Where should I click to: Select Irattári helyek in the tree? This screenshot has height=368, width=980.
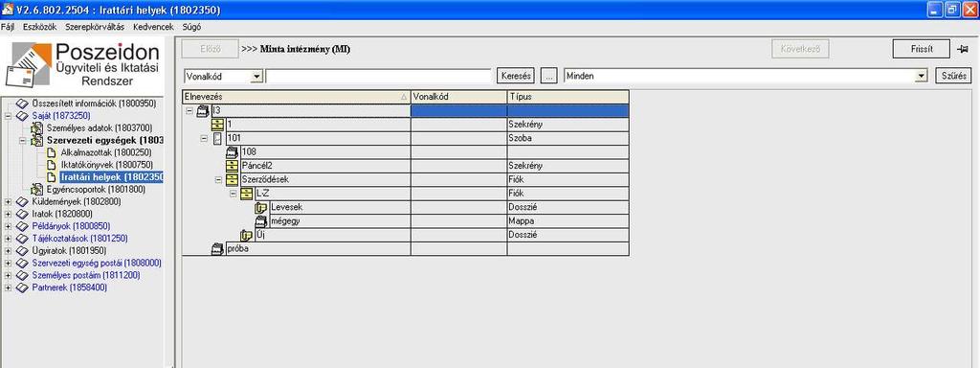click(111, 177)
